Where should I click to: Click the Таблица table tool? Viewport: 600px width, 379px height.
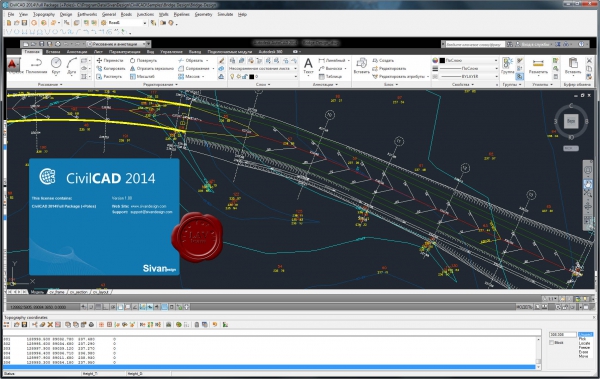(331, 77)
